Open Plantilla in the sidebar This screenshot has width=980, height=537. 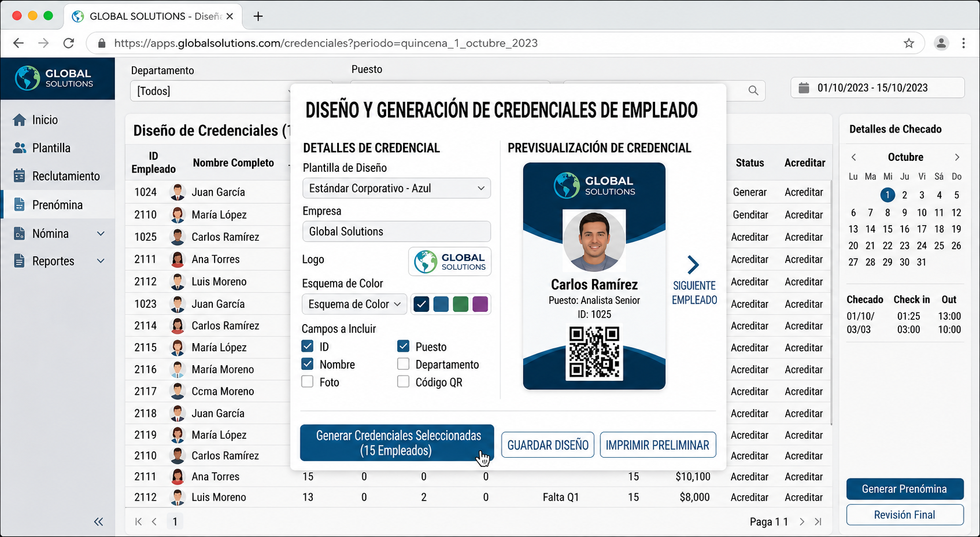coord(58,148)
